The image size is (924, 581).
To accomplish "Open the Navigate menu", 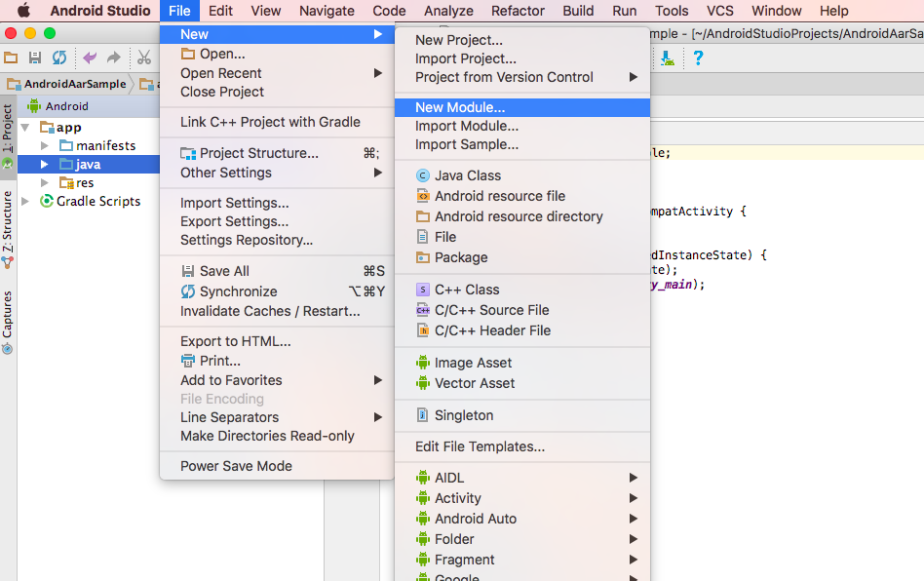I will tap(327, 11).
